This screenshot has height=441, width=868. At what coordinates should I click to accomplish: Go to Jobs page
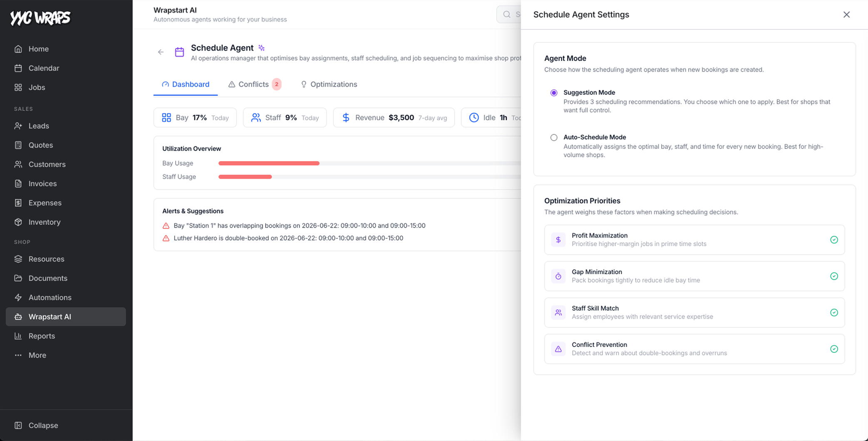coord(66,87)
